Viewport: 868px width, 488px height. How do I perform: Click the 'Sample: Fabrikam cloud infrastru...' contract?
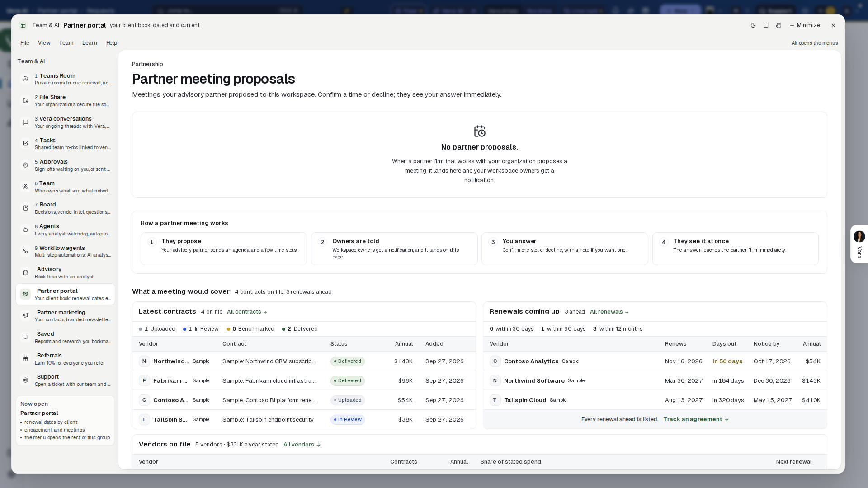(x=269, y=381)
